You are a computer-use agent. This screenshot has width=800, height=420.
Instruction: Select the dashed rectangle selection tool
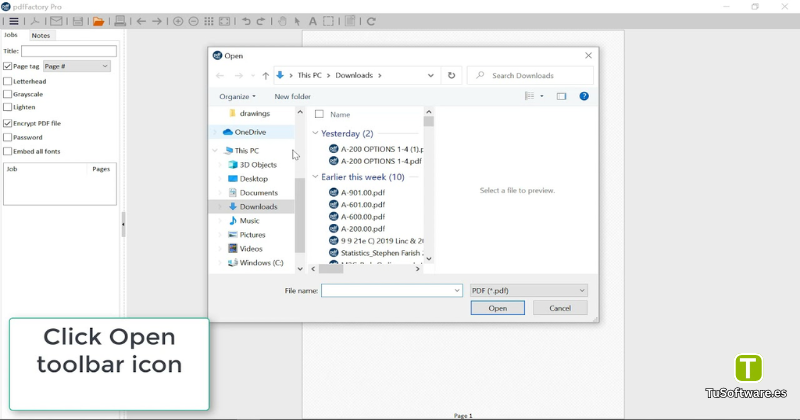click(329, 21)
